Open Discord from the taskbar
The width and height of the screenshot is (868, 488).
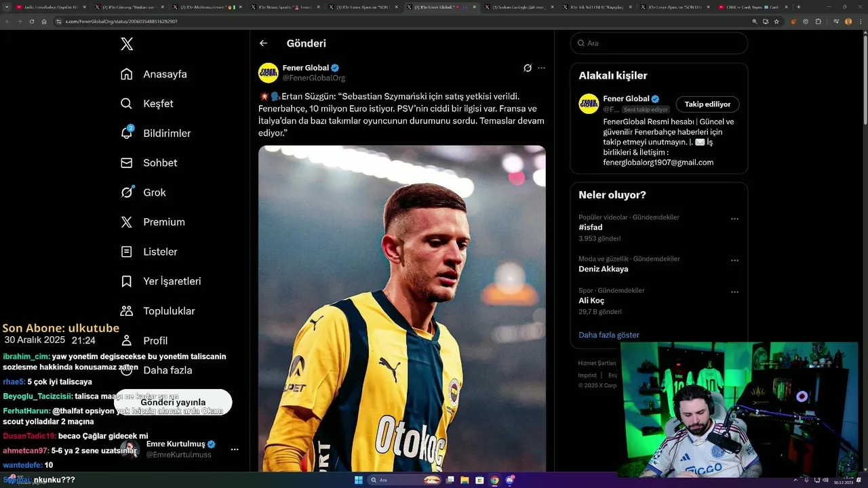(x=509, y=480)
